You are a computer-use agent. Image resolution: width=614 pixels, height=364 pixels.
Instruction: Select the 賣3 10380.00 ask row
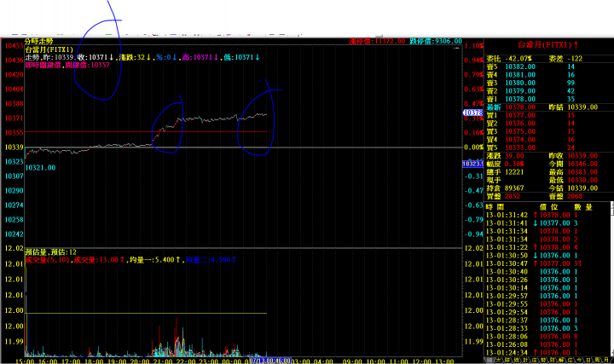point(548,83)
